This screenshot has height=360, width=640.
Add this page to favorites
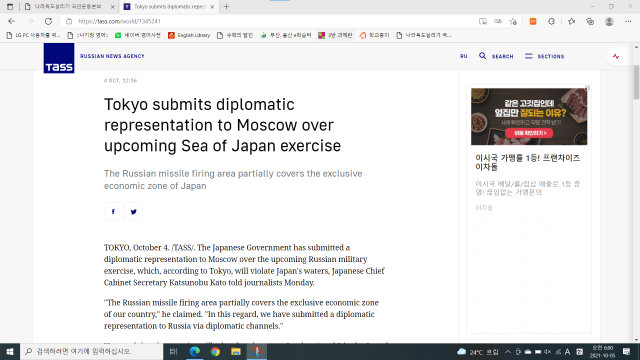pyautogui.click(x=513, y=21)
